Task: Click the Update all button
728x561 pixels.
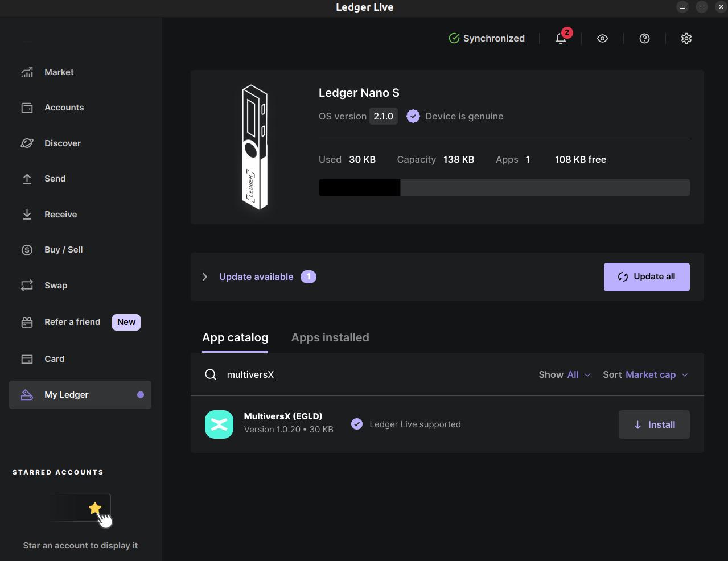Action: (x=646, y=277)
